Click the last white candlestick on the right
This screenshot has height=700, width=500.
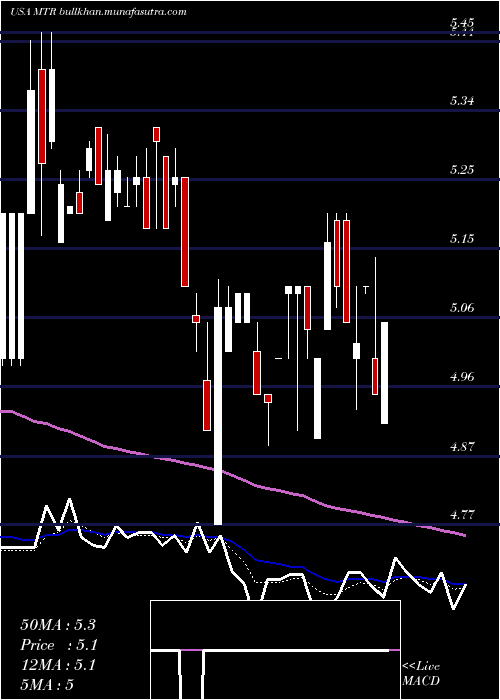pos(384,373)
